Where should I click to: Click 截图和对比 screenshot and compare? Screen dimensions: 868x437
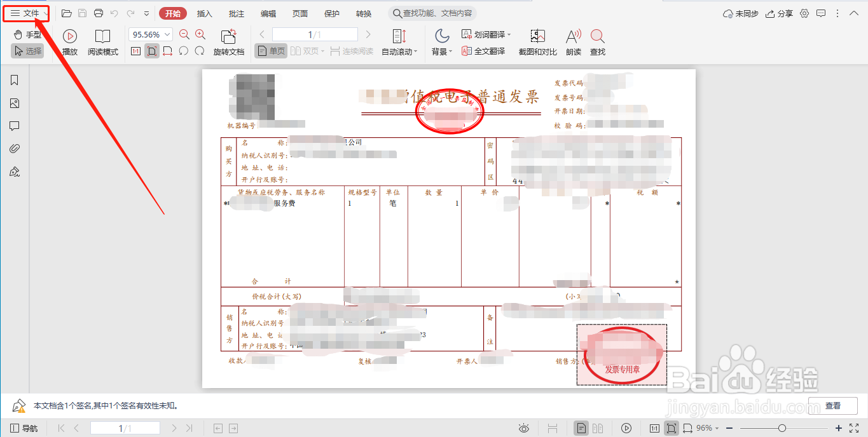(538, 43)
